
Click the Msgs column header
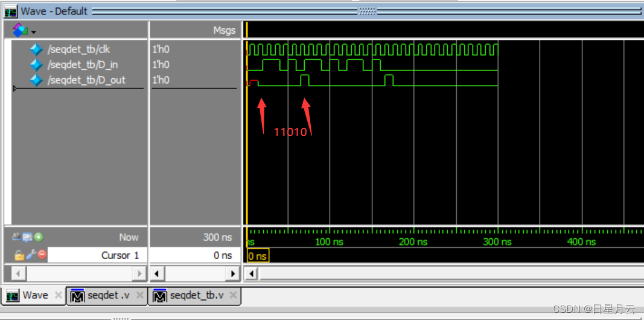(225, 30)
